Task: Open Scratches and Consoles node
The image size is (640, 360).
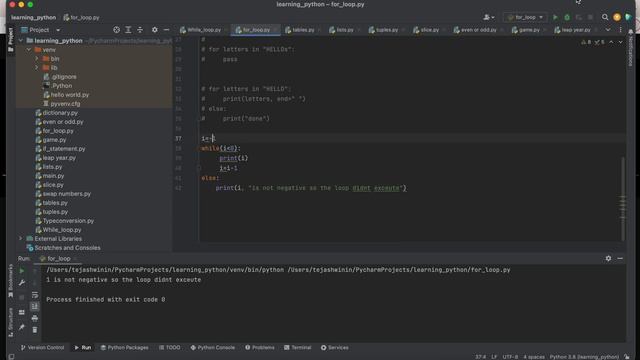Action: click(67, 248)
